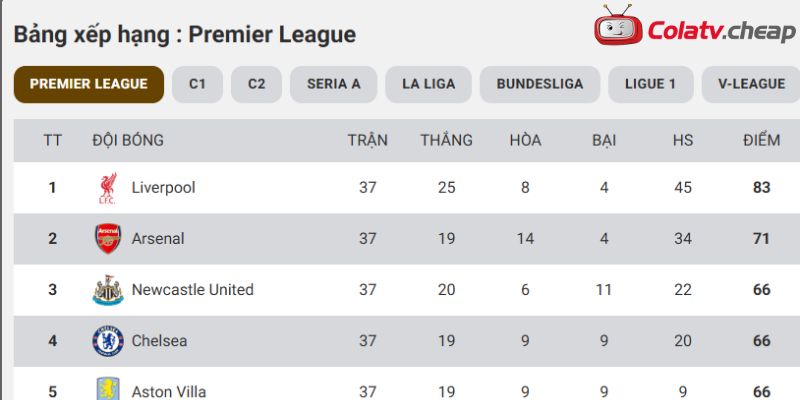
Task: Click the Newcastle United team name
Action: pos(192,290)
